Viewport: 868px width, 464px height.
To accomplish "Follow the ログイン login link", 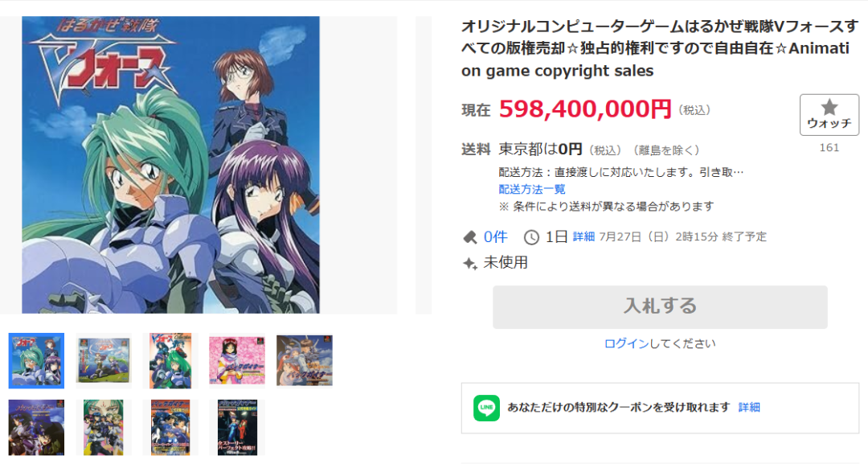I will click(626, 343).
